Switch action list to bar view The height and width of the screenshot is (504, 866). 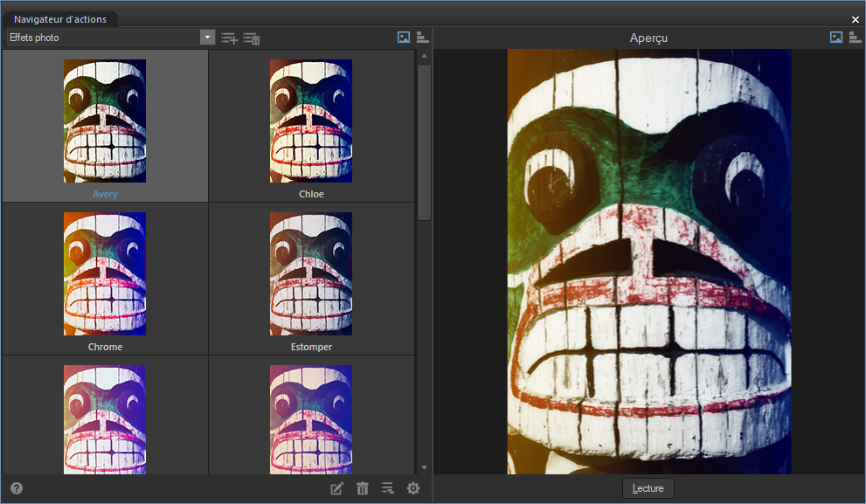point(422,38)
